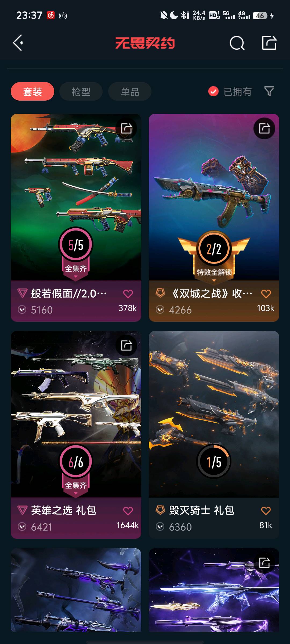
Task: Tap the back arrow icon
Action: pyautogui.click(x=18, y=43)
